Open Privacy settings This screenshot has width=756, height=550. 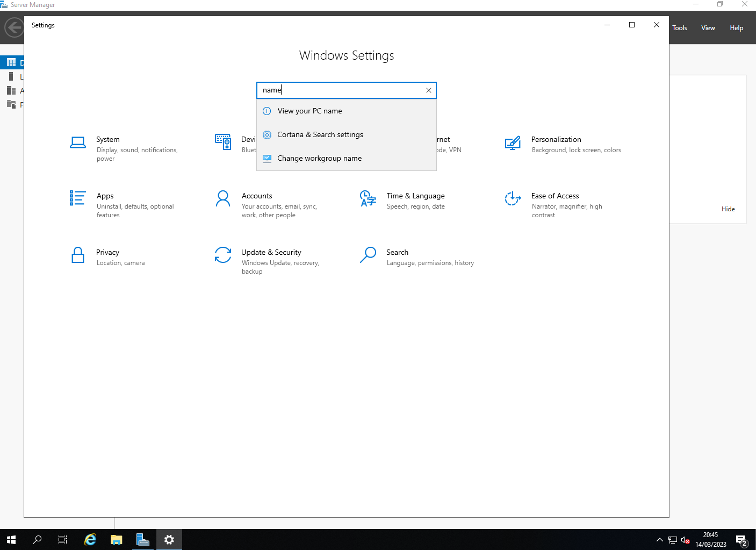pos(107,253)
